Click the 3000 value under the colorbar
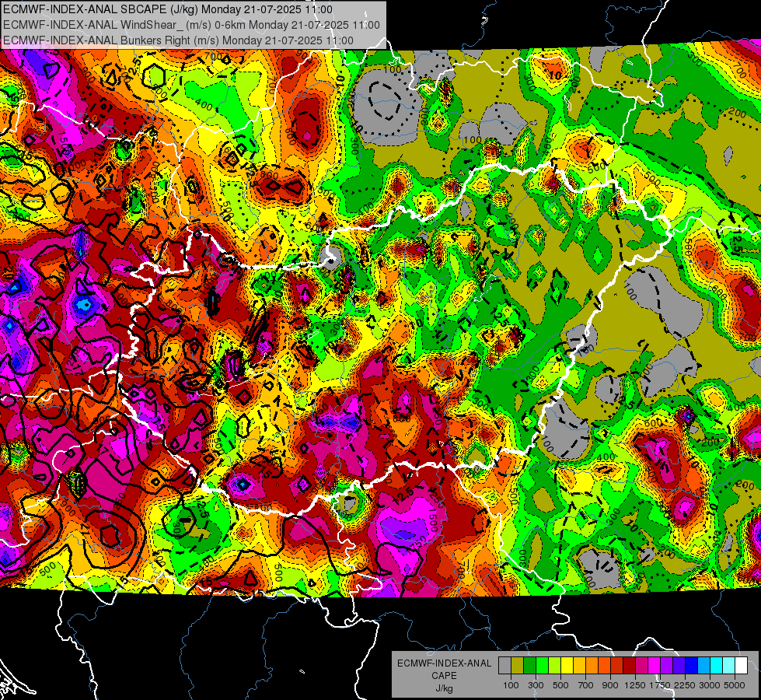This screenshot has height=700, width=761. (x=710, y=685)
